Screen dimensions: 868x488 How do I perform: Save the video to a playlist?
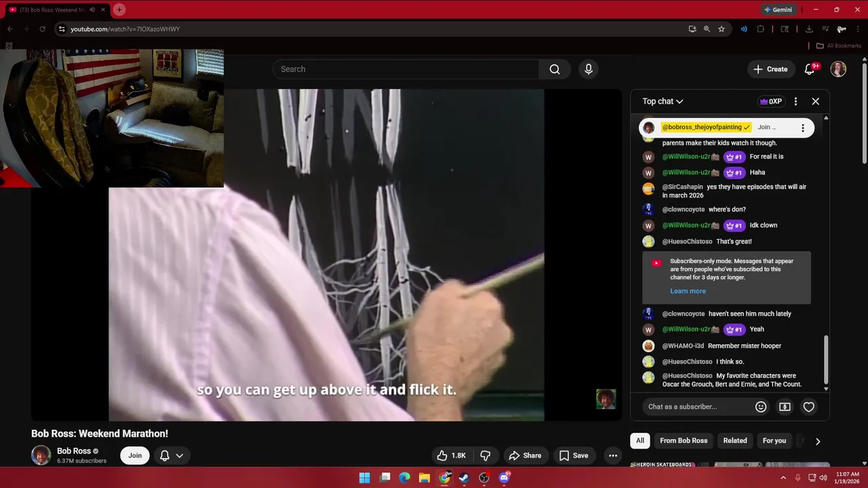tap(574, 455)
